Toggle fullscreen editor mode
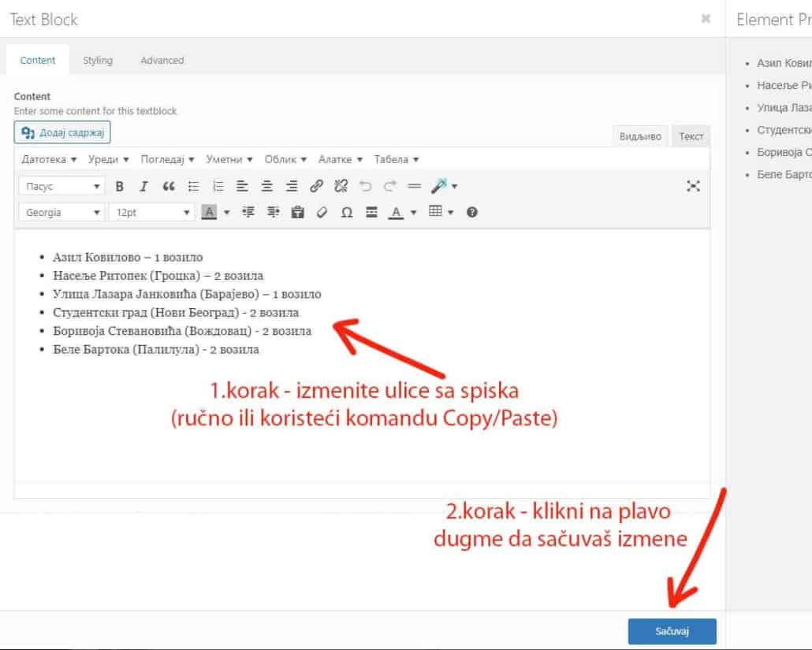This screenshot has width=812, height=650. coord(693,186)
